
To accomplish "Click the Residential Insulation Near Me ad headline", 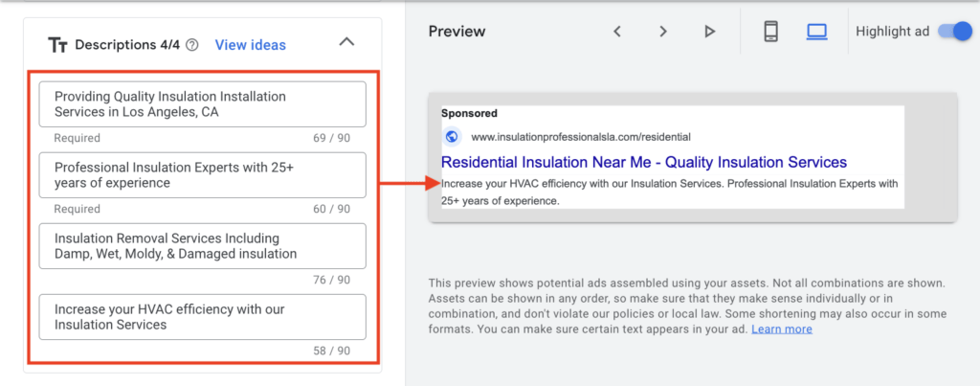I will point(644,163).
